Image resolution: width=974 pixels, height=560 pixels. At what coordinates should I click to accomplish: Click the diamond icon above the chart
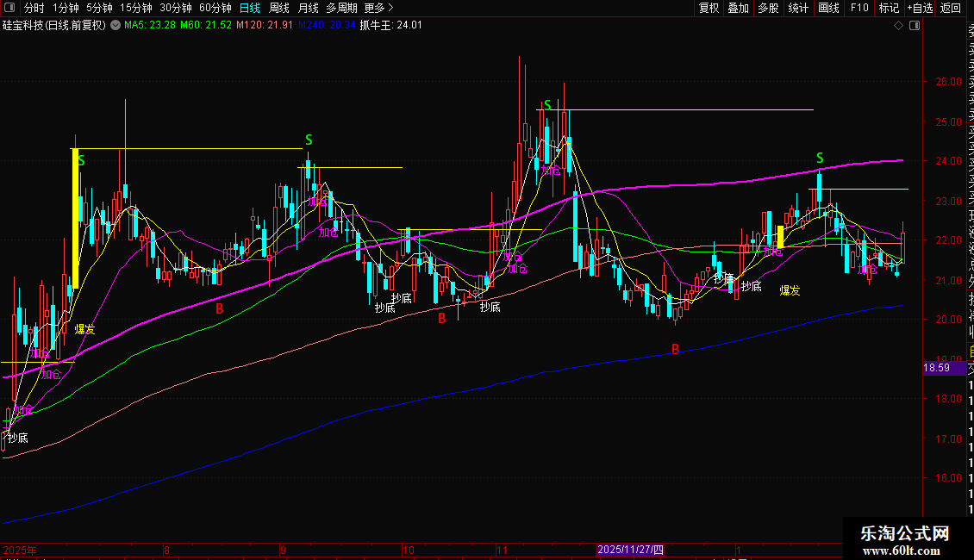pos(898,26)
